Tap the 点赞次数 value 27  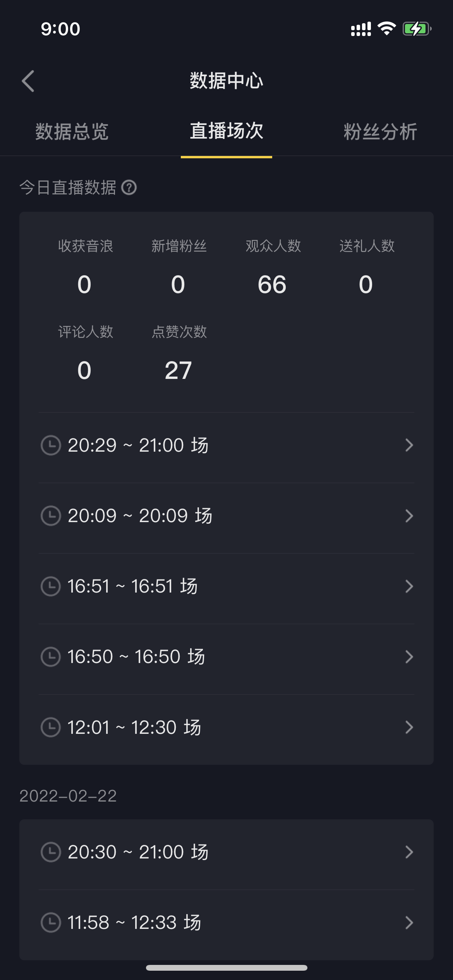click(178, 370)
